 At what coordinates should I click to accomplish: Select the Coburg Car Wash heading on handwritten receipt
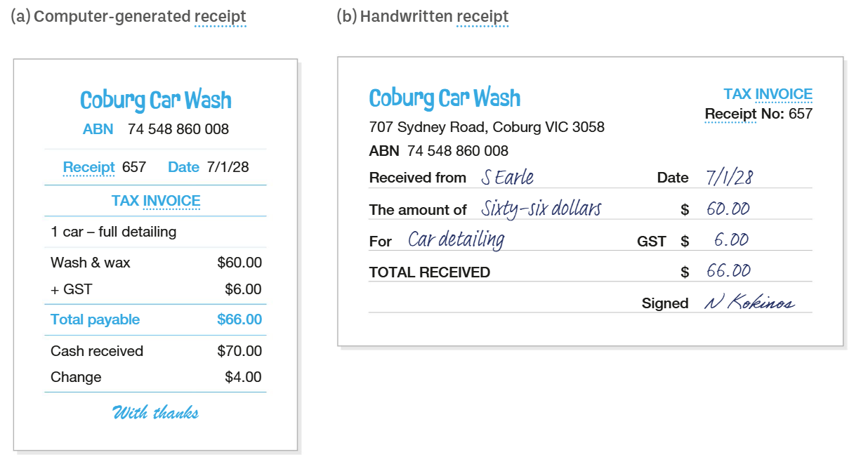click(x=445, y=98)
